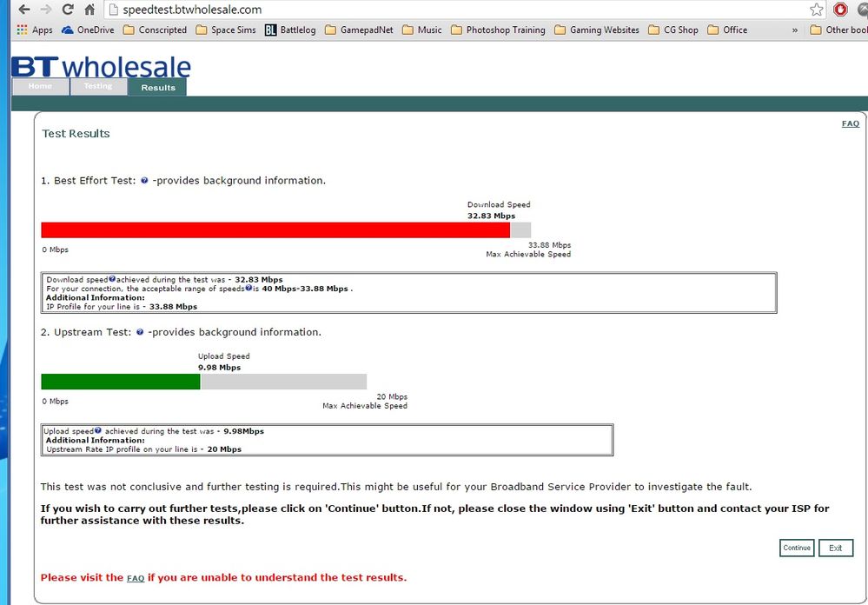Click the help icon after 'acceptable range of speeds'
This screenshot has height=605, width=868.
click(248, 288)
